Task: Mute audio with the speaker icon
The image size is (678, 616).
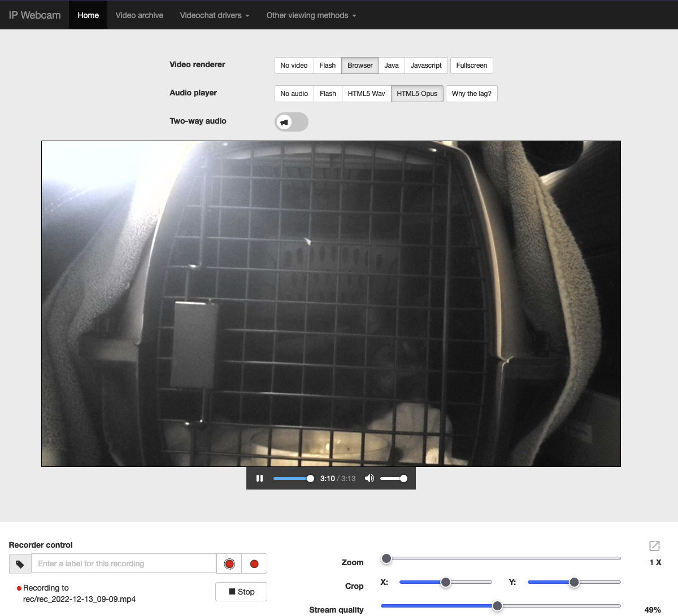Action: (x=370, y=478)
